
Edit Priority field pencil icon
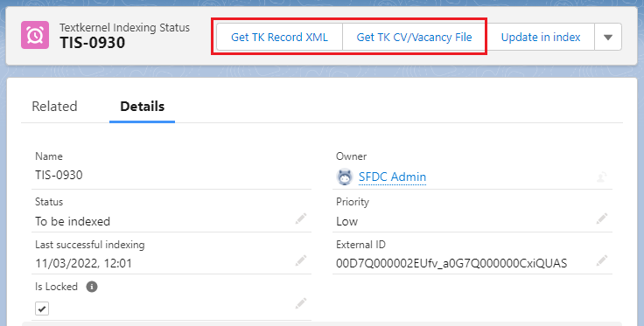[602, 218]
